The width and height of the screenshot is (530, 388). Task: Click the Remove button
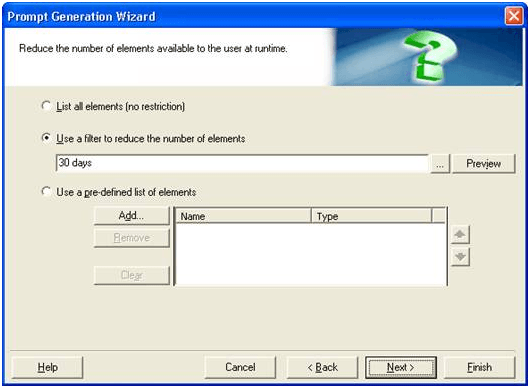pyautogui.click(x=131, y=238)
